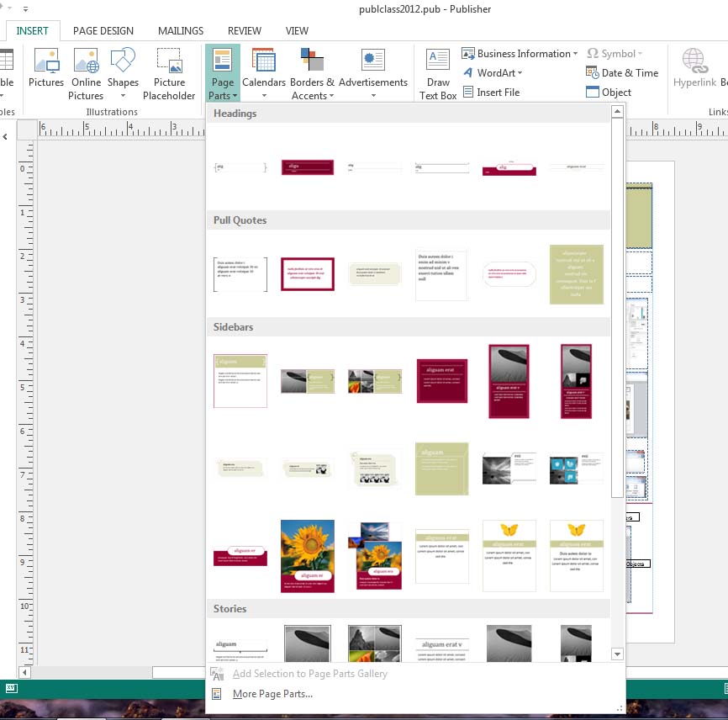This screenshot has height=720, width=728.
Task: Open the REVIEW ribbon tab
Action: (244, 30)
